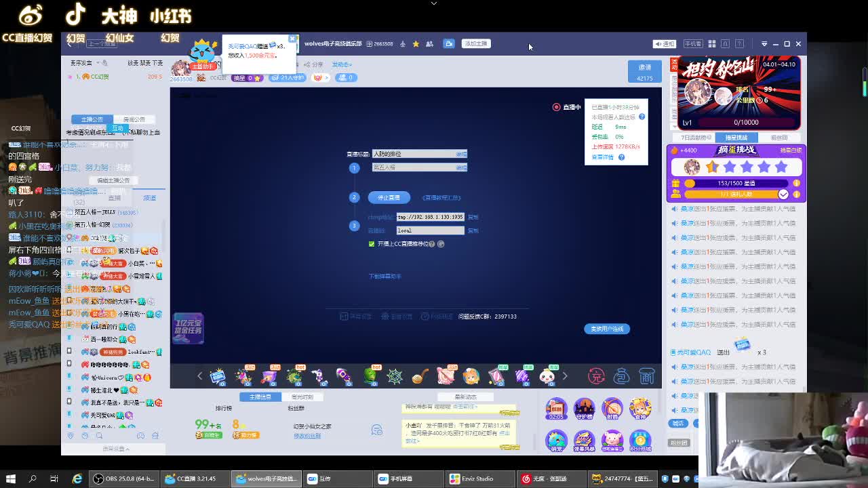
Task: Open the 积分商城 activity icon
Action: tap(639, 441)
